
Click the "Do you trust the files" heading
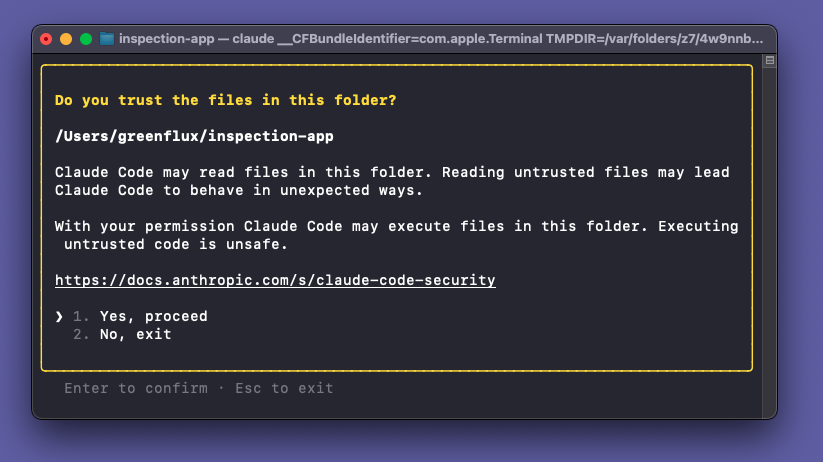[x=225, y=100]
